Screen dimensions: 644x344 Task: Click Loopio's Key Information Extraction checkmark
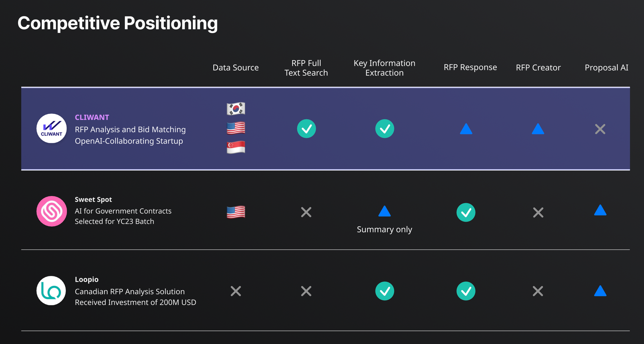(384, 291)
